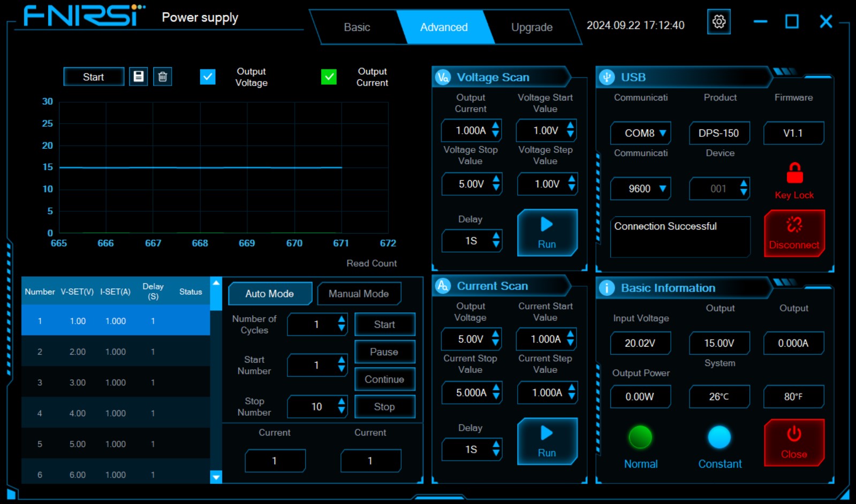Click the red Disconnect button
Screen dimensions: 856x504
[x=794, y=233]
